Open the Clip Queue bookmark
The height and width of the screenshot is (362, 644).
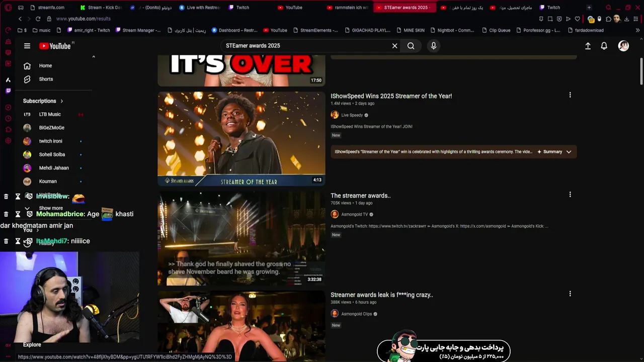coord(496,30)
